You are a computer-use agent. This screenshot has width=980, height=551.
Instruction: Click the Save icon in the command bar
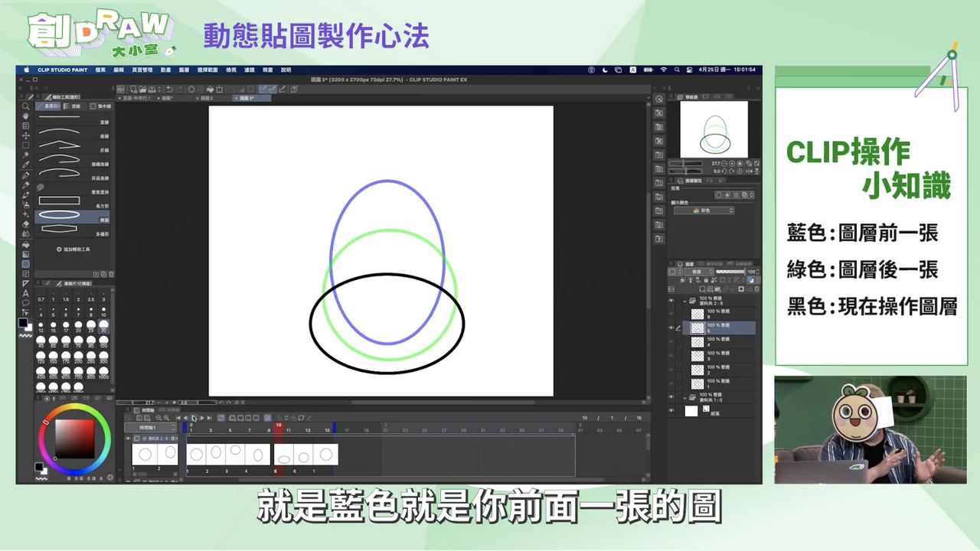152,89
